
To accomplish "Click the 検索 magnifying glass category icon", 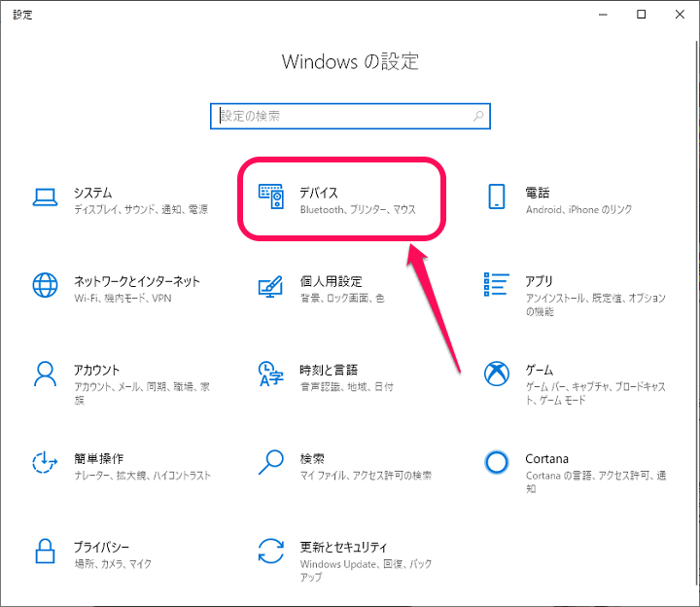I will (271, 462).
